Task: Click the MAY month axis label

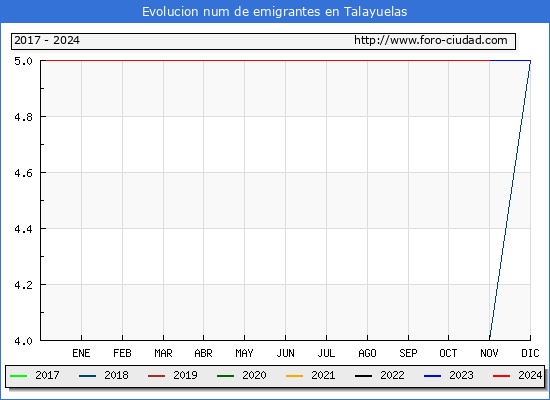Action: pos(244,353)
